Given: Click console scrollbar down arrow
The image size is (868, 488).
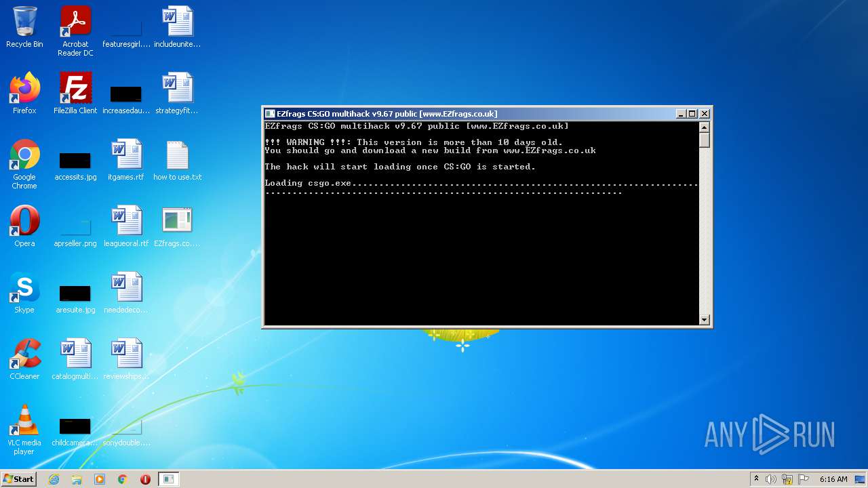Looking at the screenshot, I should [x=704, y=320].
